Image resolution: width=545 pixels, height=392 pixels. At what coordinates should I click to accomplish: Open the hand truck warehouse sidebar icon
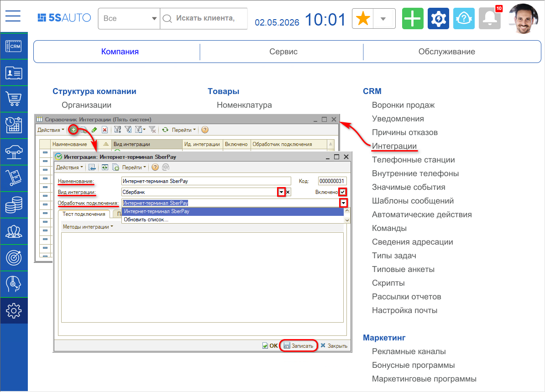[x=14, y=178]
